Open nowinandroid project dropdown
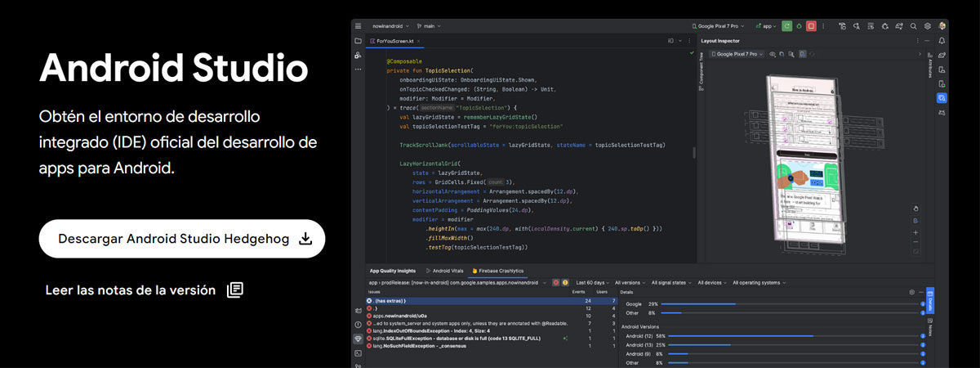The height and width of the screenshot is (368, 980). [x=390, y=26]
